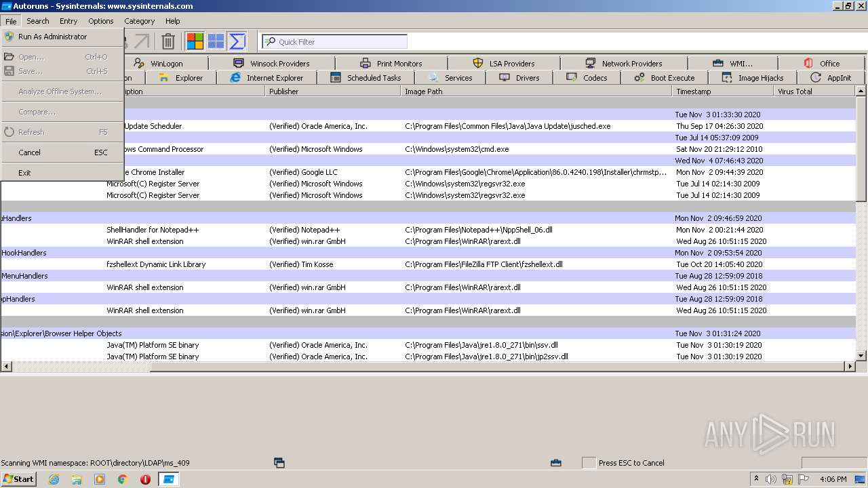Image resolution: width=868 pixels, height=488 pixels.
Task: Open the Windows Start menu
Action: point(18,479)
